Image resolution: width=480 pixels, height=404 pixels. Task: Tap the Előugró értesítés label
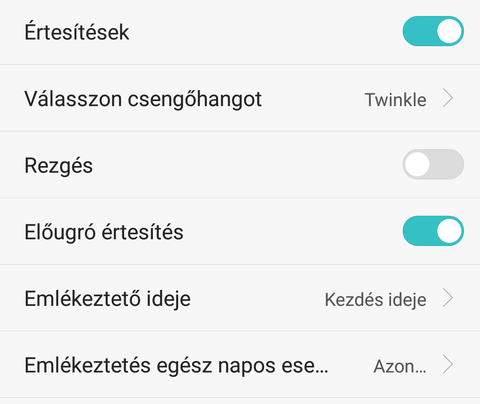coord(104,232)
